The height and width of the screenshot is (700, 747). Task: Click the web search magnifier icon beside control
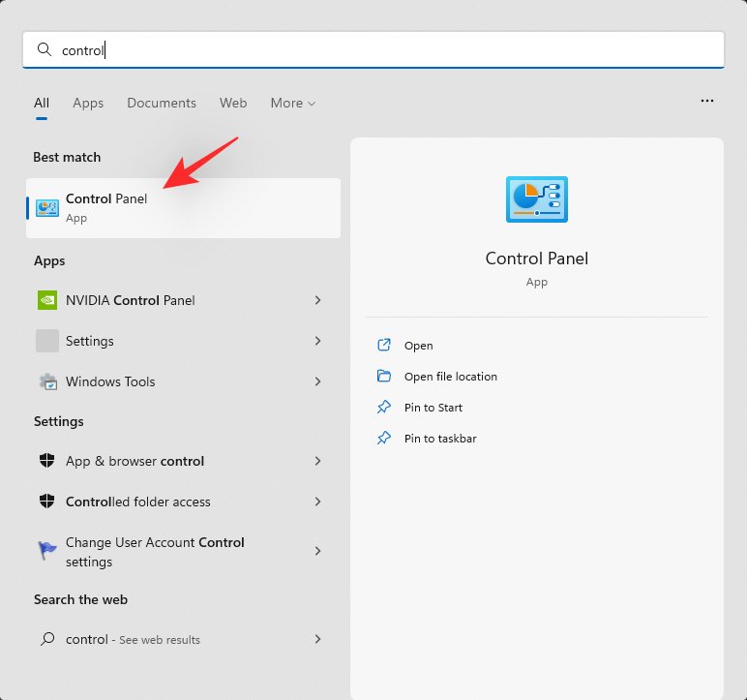point(47,639)
